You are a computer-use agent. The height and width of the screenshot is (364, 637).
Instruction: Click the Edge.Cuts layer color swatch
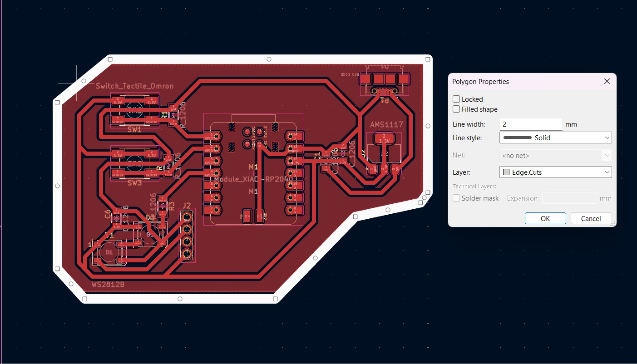coord(506,172)
